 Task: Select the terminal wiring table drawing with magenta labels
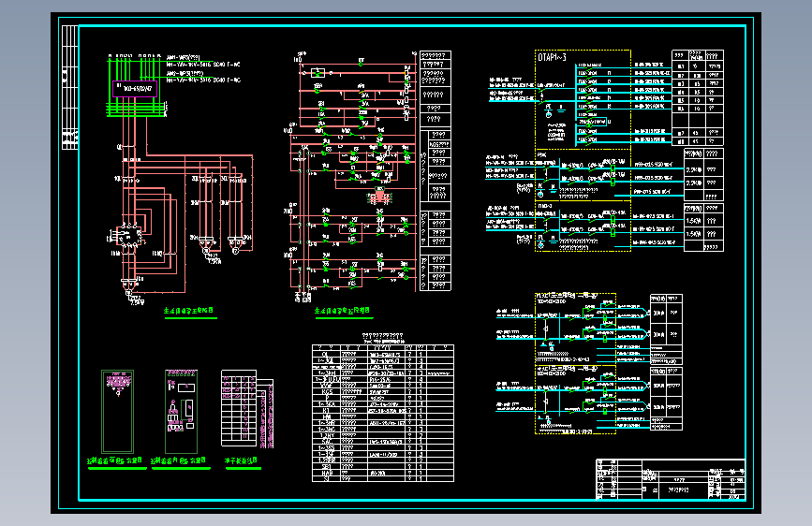pos(247,408)
